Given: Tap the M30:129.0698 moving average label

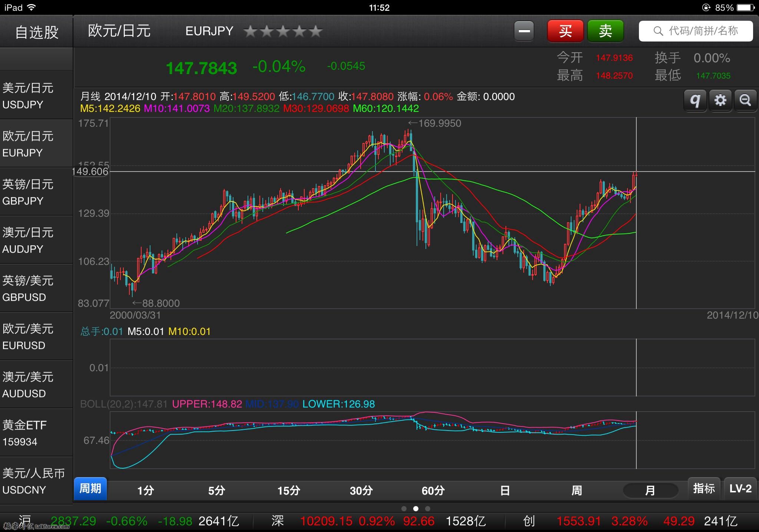Looking at the screenshot, I should pyautogui.click(x=316, y=109).
